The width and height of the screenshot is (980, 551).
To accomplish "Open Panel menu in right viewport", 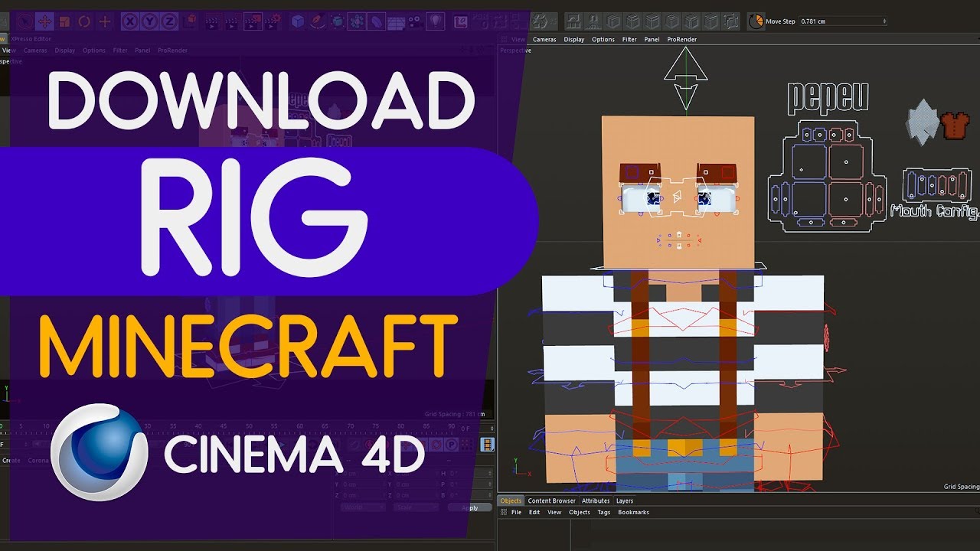I will click(x=652, y=39).
